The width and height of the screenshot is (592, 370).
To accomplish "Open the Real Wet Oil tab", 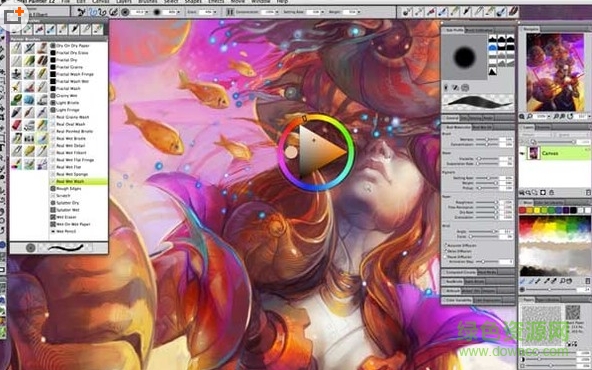I will [x=482, y=128].
